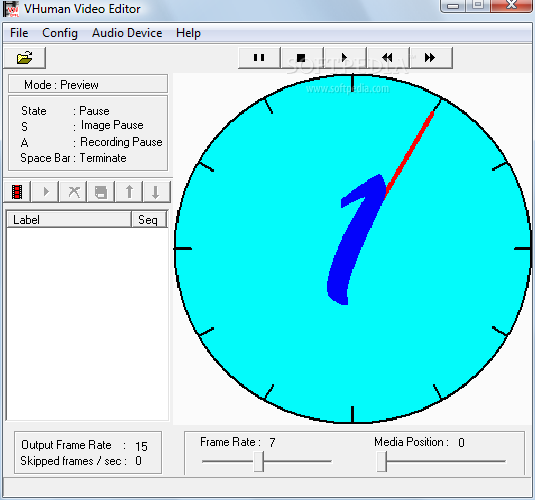Move clip up with the up arrow
This screenshot has width=535, height=500.
tap(129, 192)
